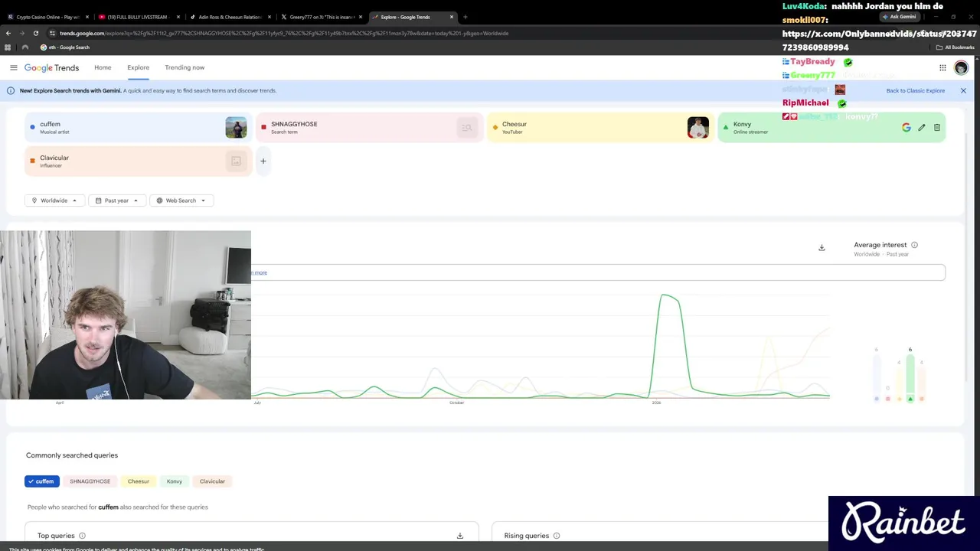Delete the Konvy search term
This screenshot has height=551, width=980.
point(937,128)
